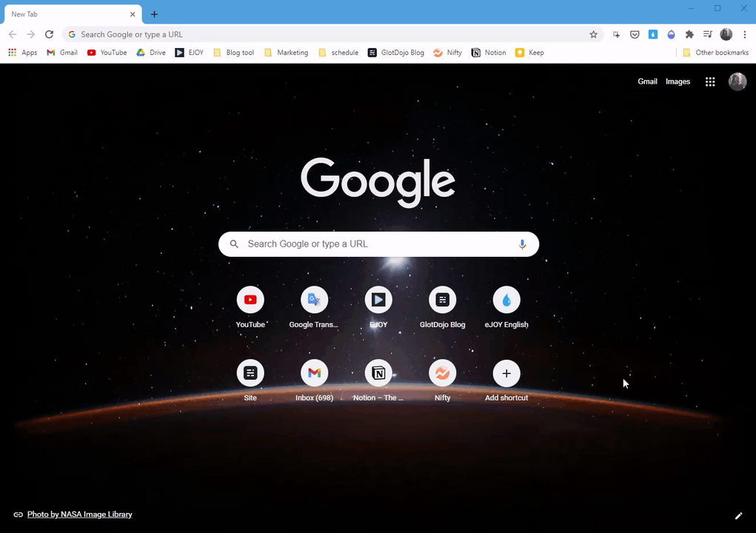Click the purple round extension icon
The height and width of the screenshot is (533, 756).
coord(671,34)
